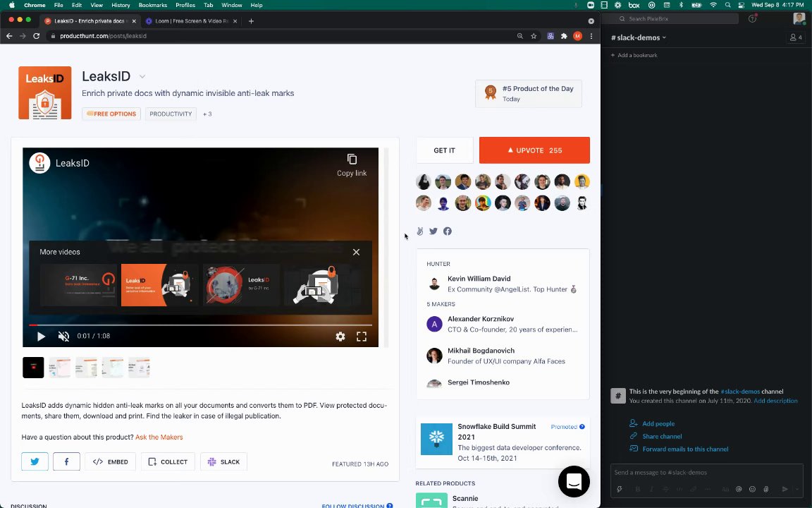Bookmark this page with star icon

(x=534, y=36)
